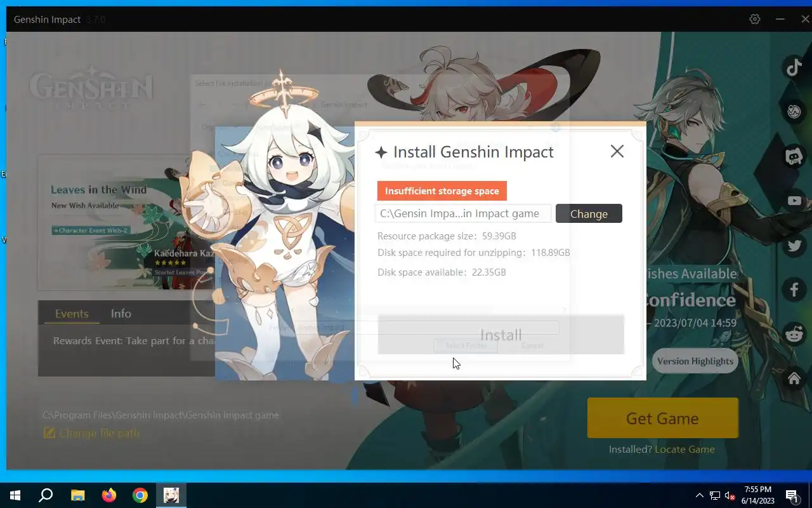Select Genshin Impact launcher taskbar icon
The image size is (812, 508).
coord(171,495)
